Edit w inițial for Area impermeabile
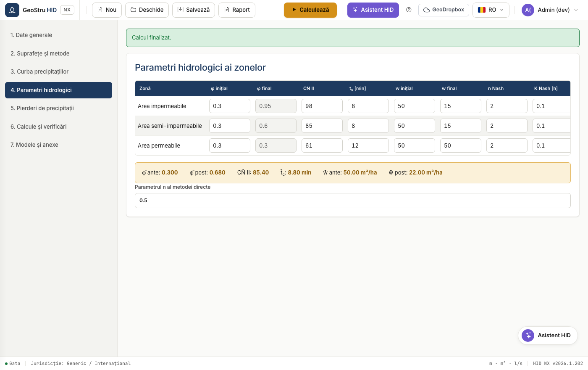This screenshot has height=370, width=588. point(415,106)
